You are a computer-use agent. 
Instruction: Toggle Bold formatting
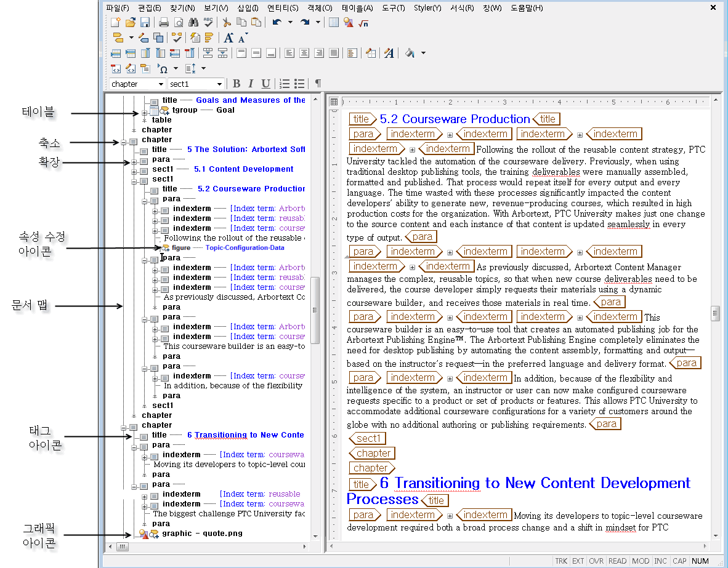pos(237,84)
